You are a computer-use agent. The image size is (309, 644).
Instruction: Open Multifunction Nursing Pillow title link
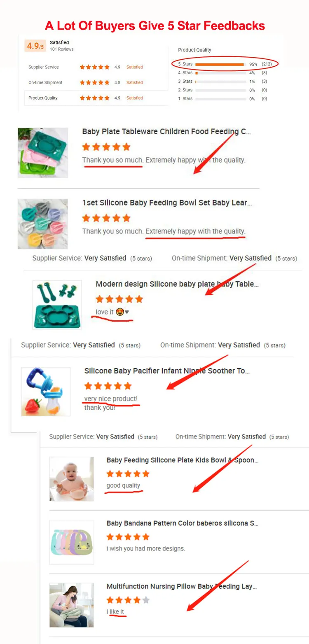coord(182,586)
